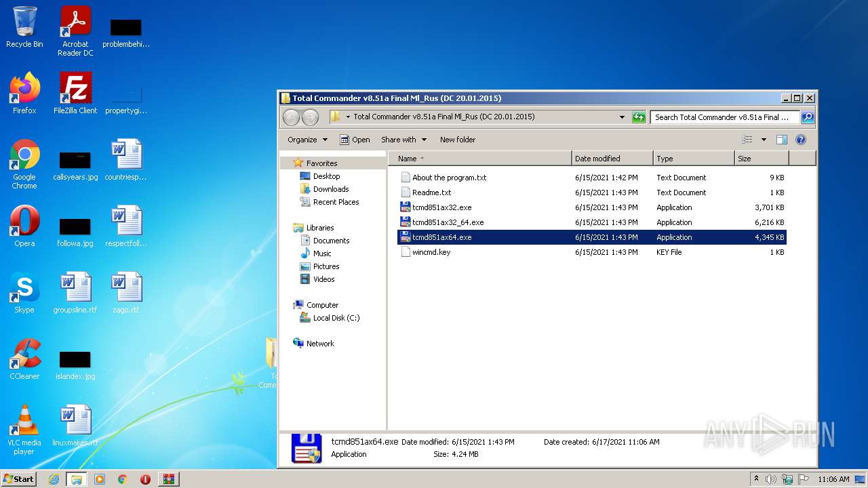Click the volume speaker tray icon

tap(770, 479)
